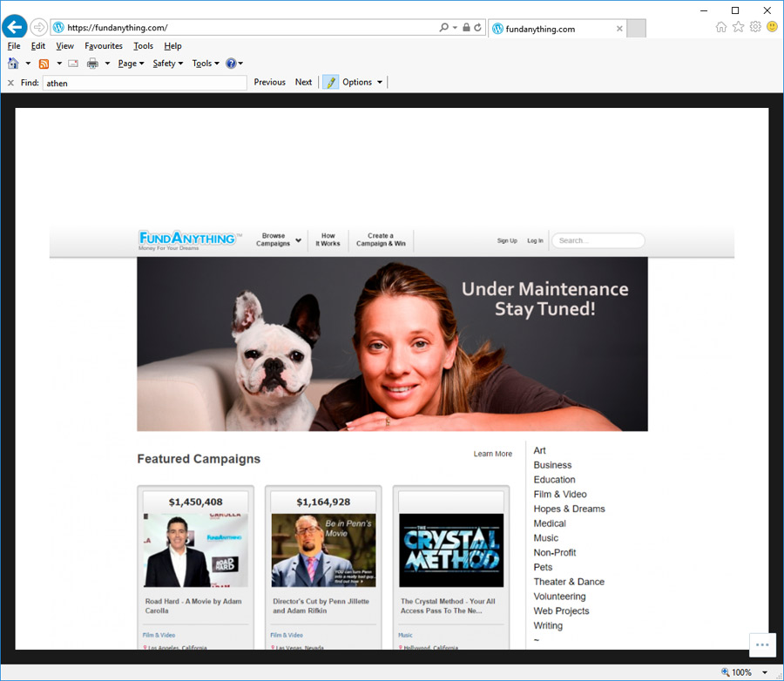Open the View menu
Viewport: 784px width, 681px height.
pyautogui.click(x=65, y=46)
